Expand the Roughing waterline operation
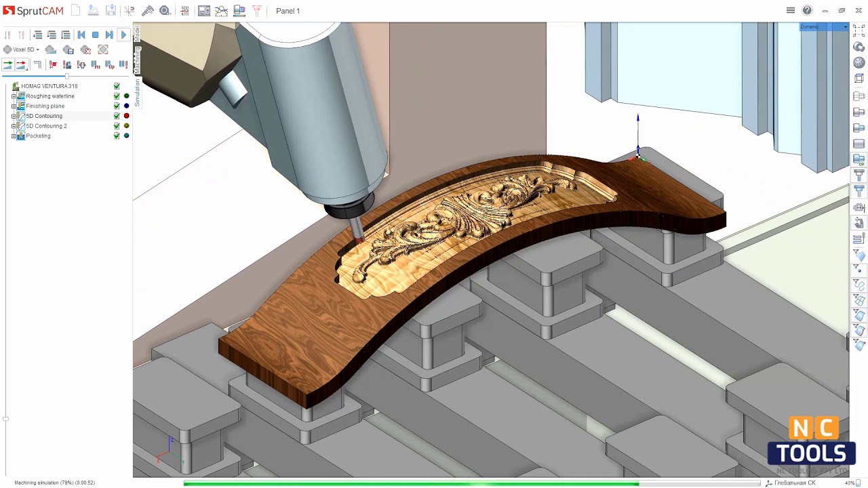Screen dimensions: 868x488 14,96
